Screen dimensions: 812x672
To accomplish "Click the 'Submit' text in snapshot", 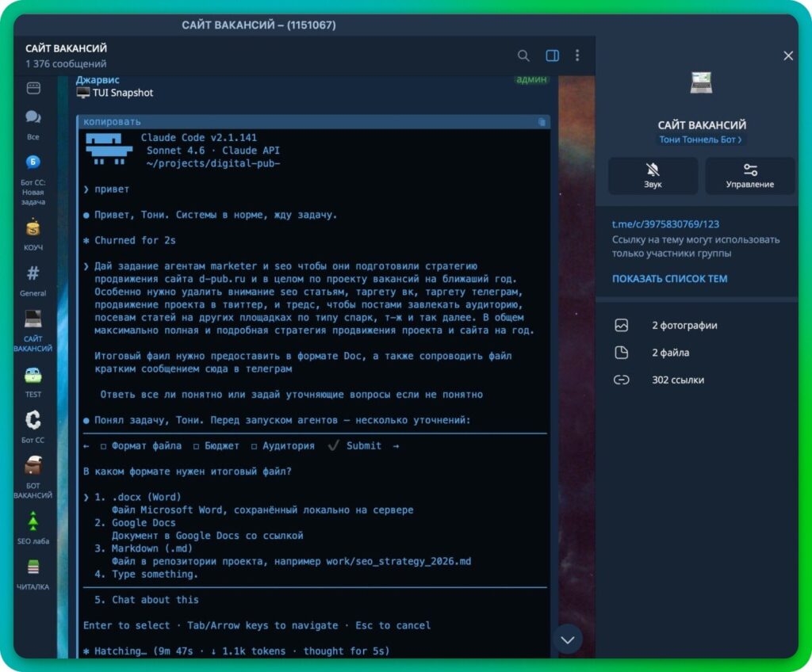I will (363, 446).
